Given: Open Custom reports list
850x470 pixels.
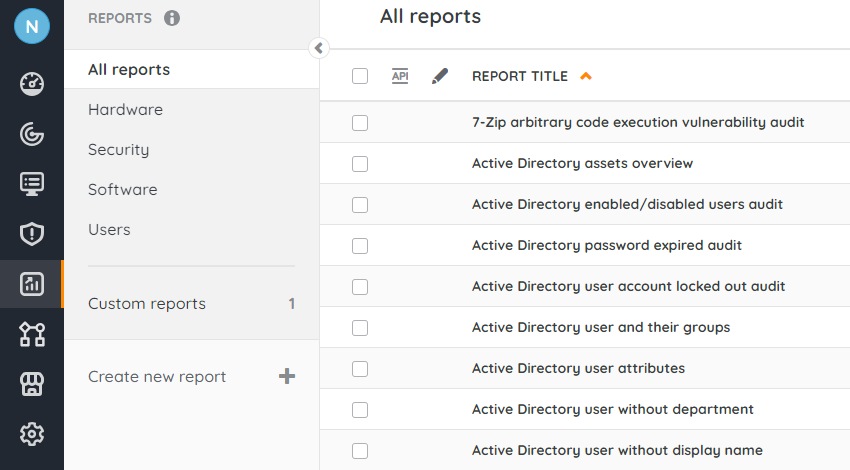Looking at the screenshot, I should click(147, 304).
